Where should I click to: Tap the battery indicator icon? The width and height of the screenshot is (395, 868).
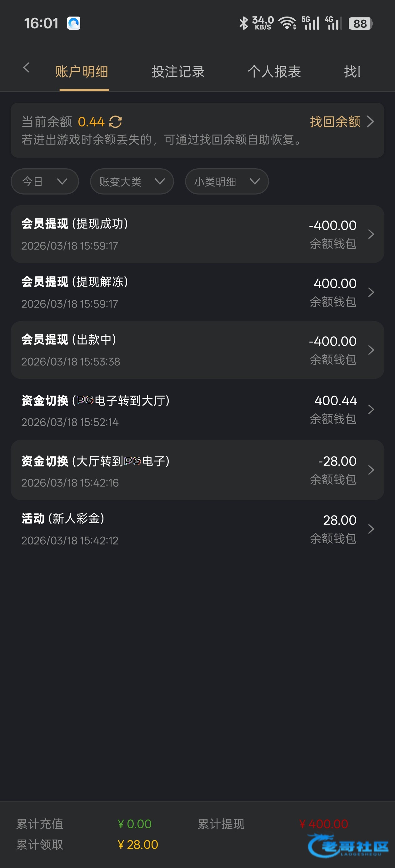coord(360,24)
